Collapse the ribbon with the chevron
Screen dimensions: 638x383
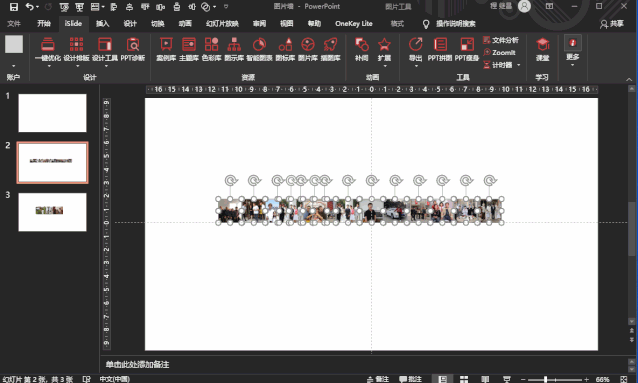[x=629, y=79]
